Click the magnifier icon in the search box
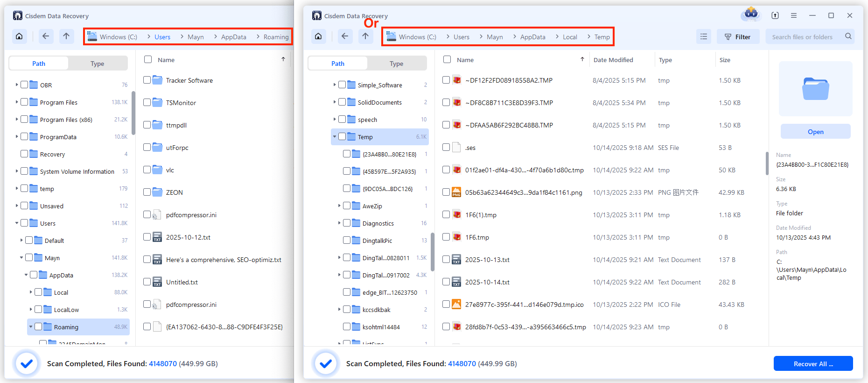 [848, 36]
